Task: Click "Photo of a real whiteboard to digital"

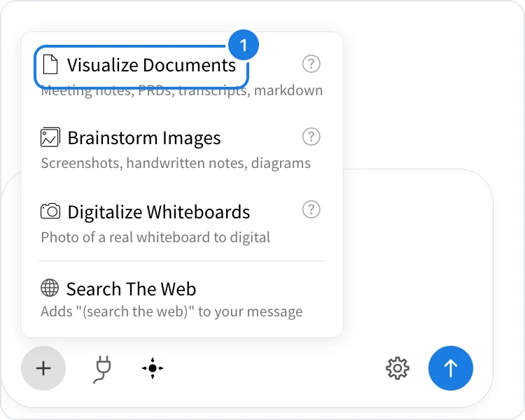Action: pyautogui.click(x=155, y=237)
